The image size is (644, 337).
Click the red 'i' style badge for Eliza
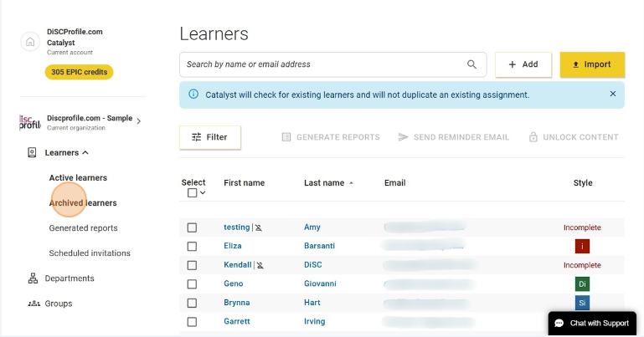(582, 246)
